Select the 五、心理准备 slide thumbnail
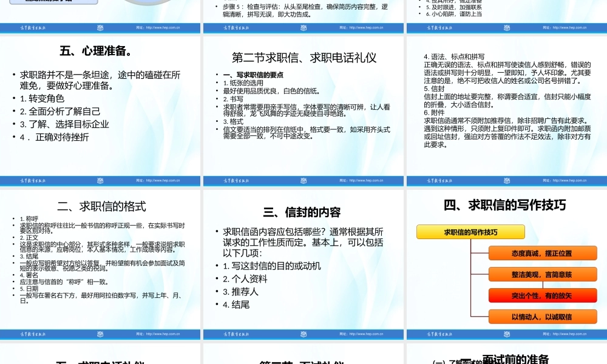Screen dimensions: 607x364 coord(100,109)
